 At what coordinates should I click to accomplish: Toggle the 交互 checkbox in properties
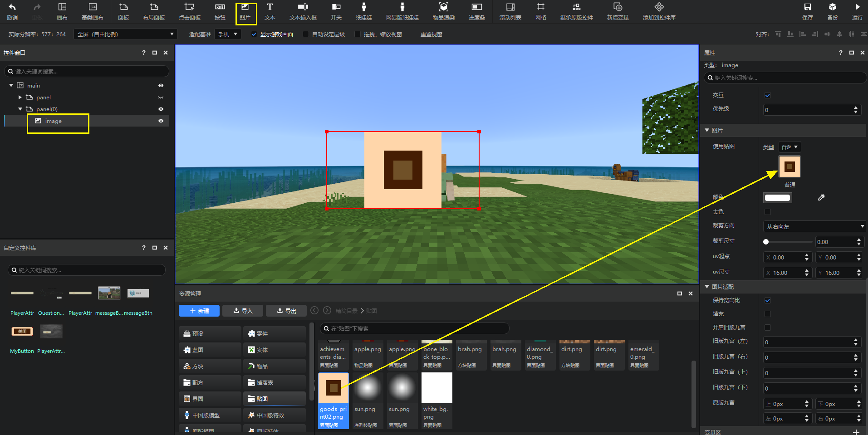[768, 95]
